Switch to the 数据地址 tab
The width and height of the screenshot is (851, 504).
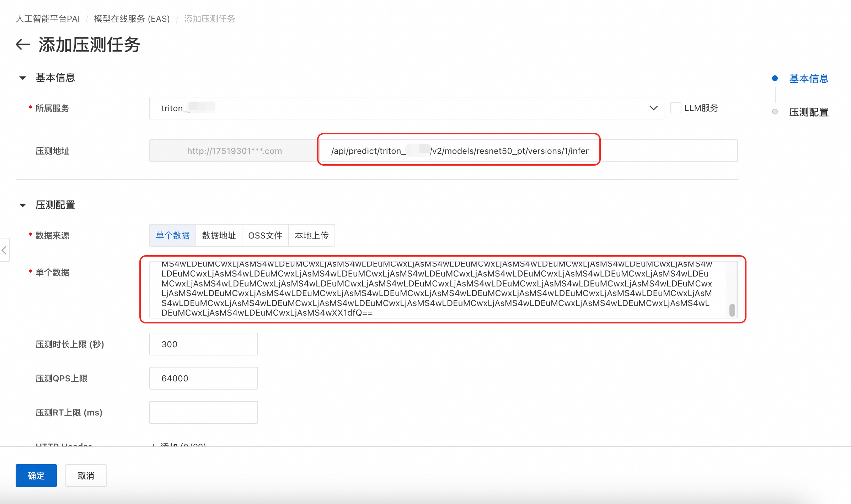click(219, 235)
